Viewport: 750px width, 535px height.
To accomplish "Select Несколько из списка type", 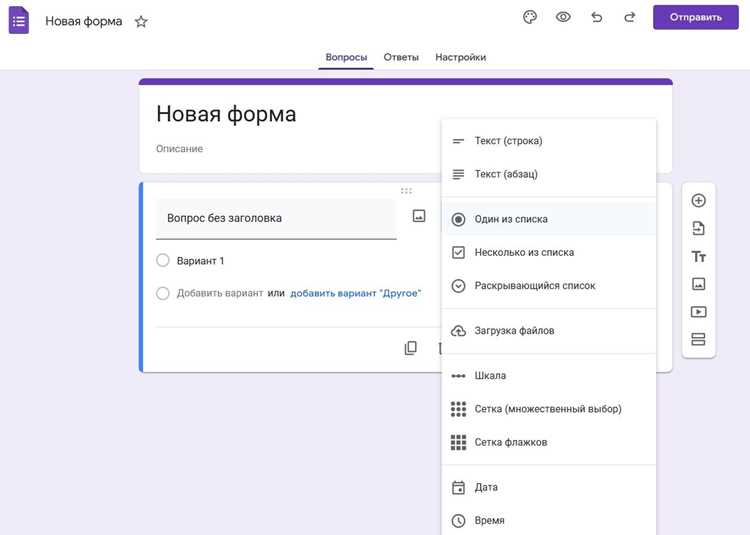I will 549,252.
